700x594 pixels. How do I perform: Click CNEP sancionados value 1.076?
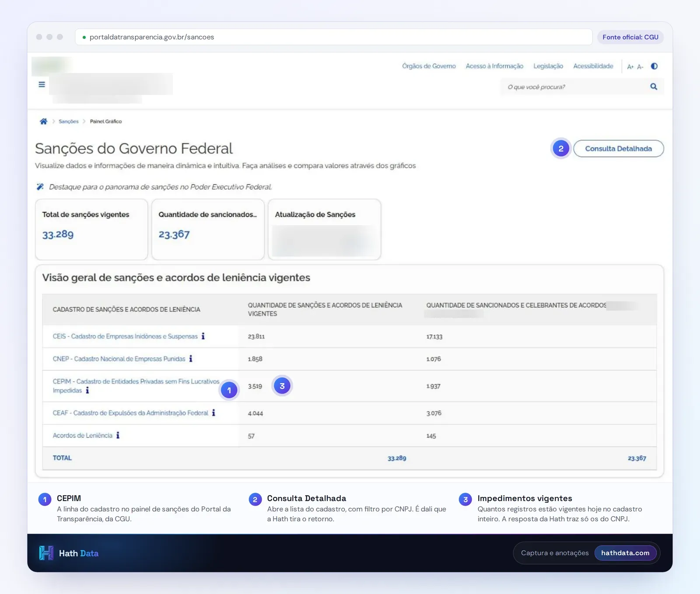434,359
